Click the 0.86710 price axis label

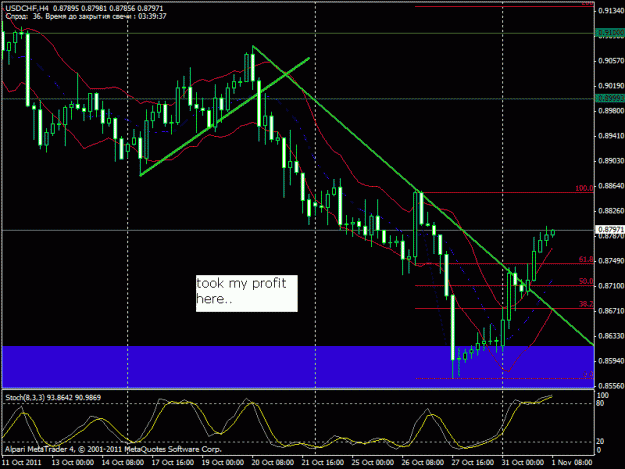coord(611,311)
